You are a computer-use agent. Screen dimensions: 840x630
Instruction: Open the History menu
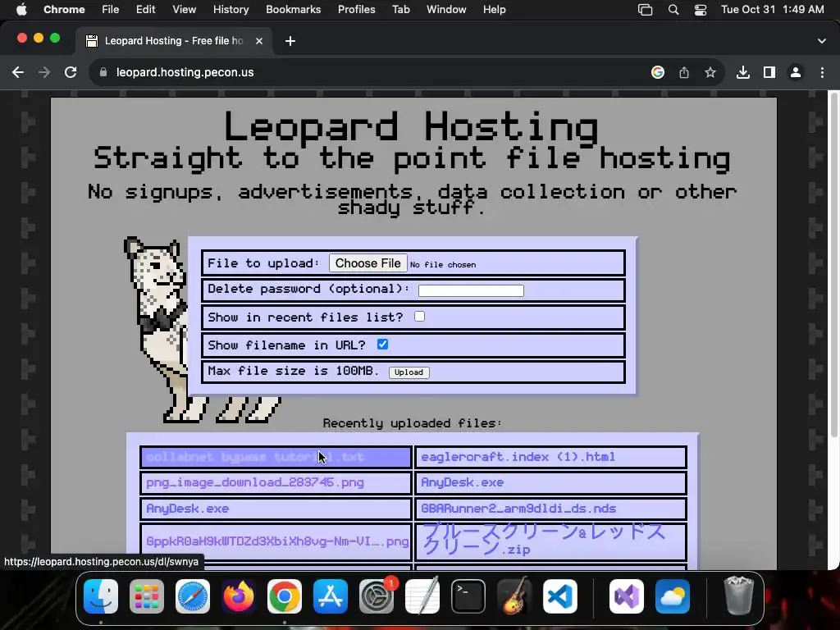(231, 10)
